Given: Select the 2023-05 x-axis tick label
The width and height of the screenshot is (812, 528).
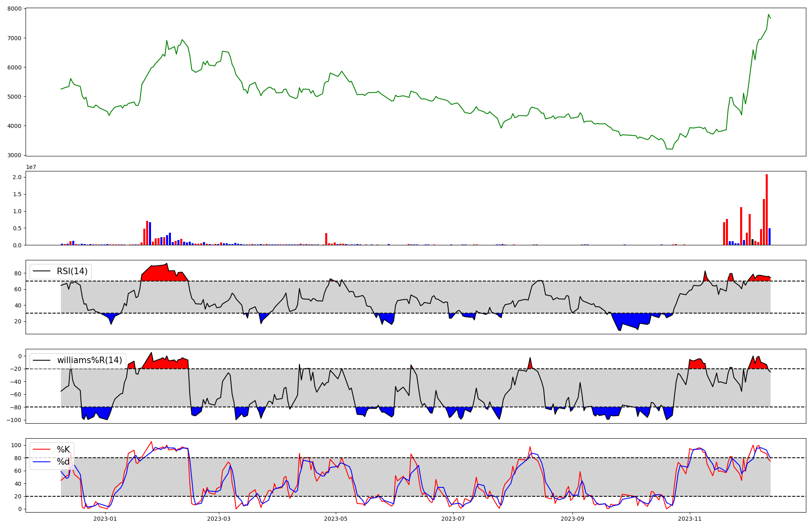Looking at the screenshot, I should pyautogui.click(x=336, y=519).
